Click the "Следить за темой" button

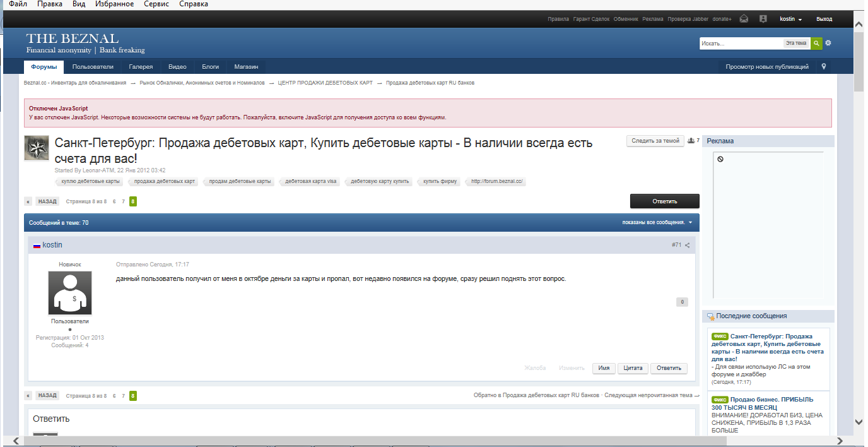(655, 141)
